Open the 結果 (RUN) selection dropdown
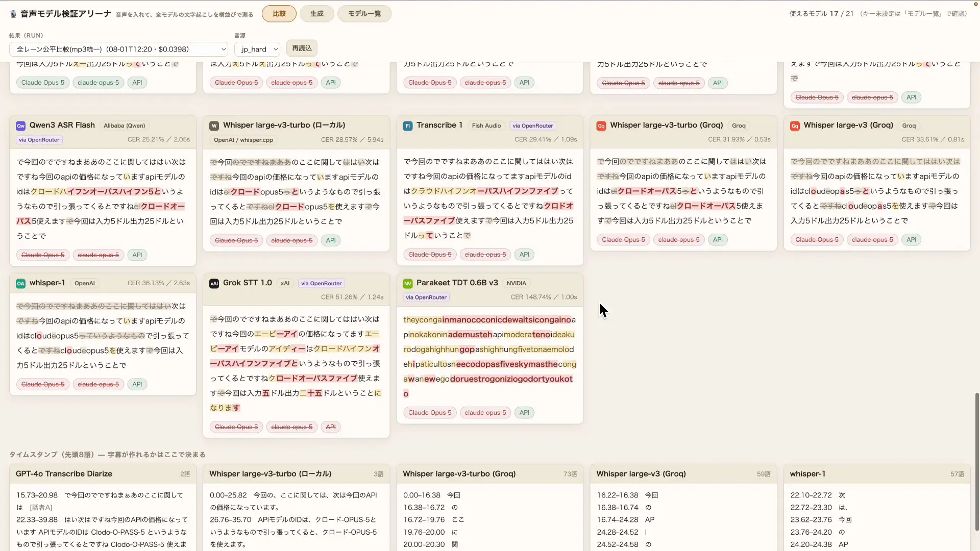The image size is (980, 551). 118,49
